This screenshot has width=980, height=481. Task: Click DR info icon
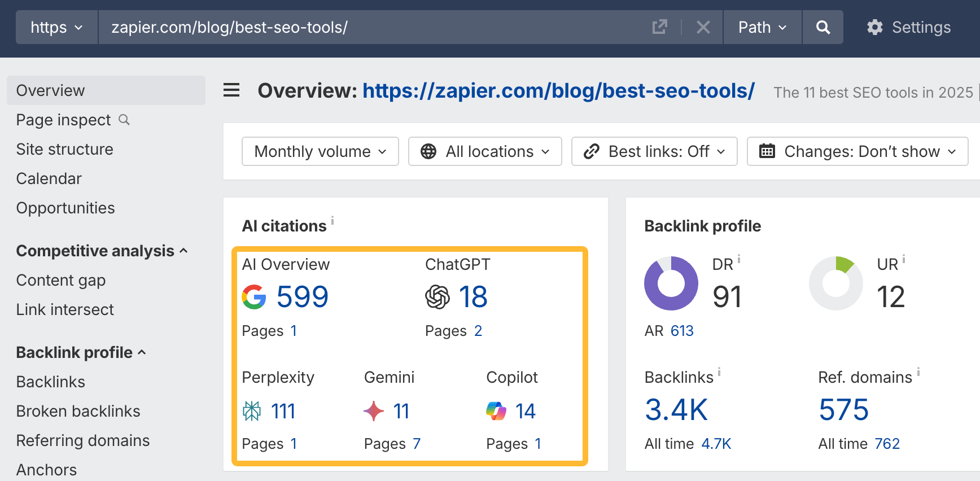[x=739, y=259]
